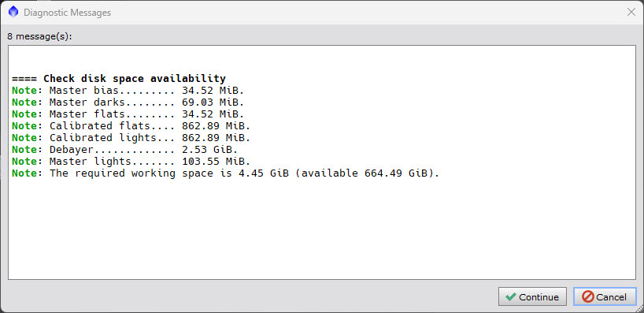Click the 'Master darks' 69.03 MiB line
644x313 pixels.
(x=128, y=102)
